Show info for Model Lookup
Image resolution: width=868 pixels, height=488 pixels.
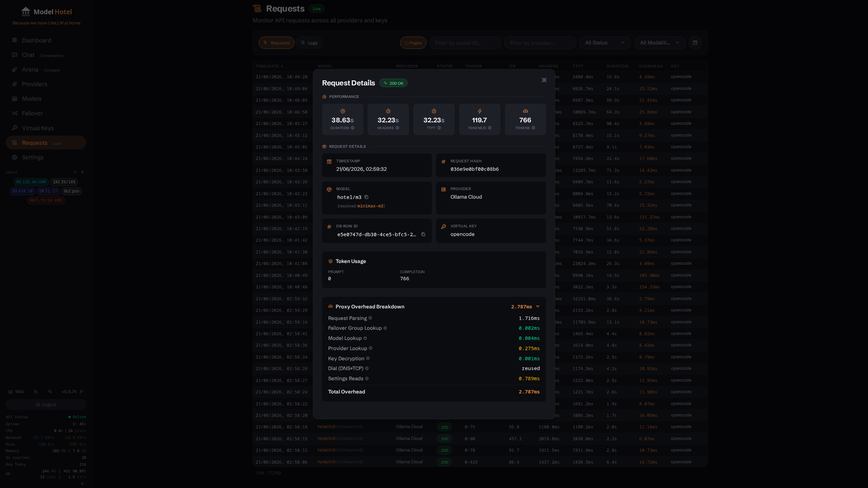[365, 338]
